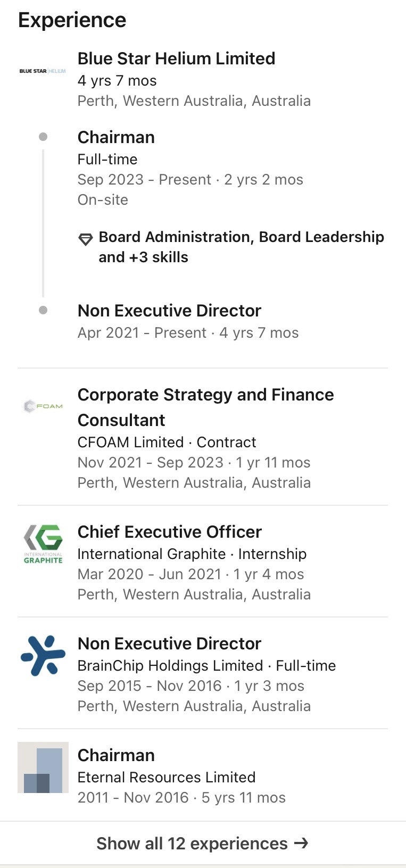Screen dimensions: 406x868
Task: Click the skills diamond icon
Action: click(86, 239)
